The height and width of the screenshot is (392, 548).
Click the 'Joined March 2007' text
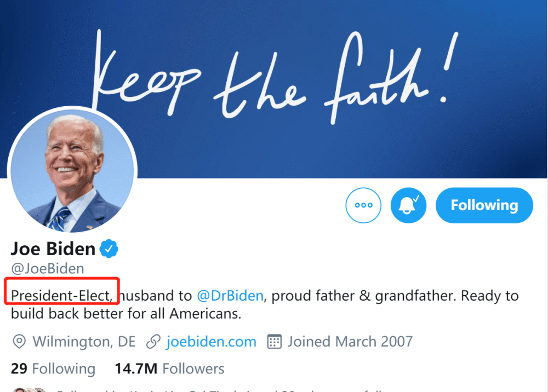coord(350,342)
